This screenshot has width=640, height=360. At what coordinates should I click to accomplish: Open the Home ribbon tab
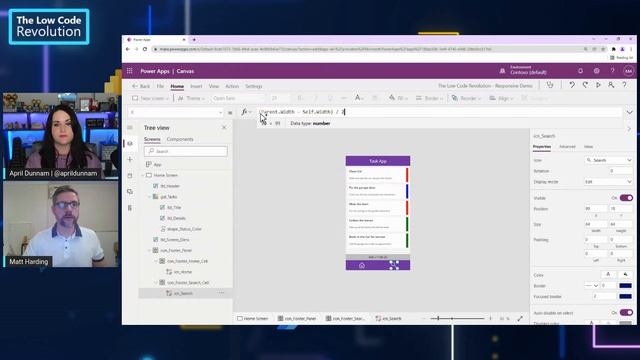tap(177, 87)
